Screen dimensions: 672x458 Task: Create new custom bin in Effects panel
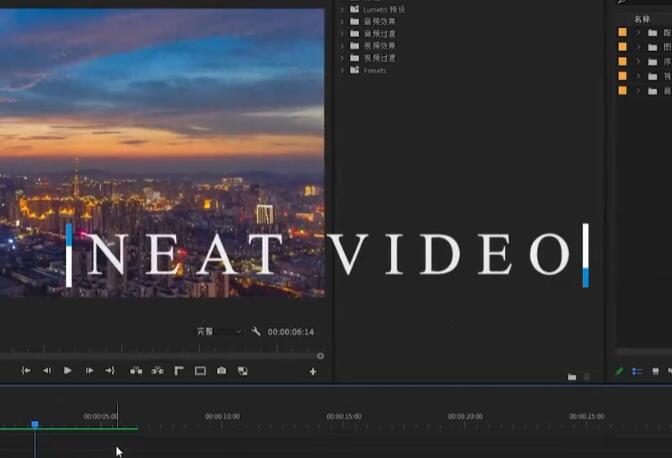(x=572, y=377)
